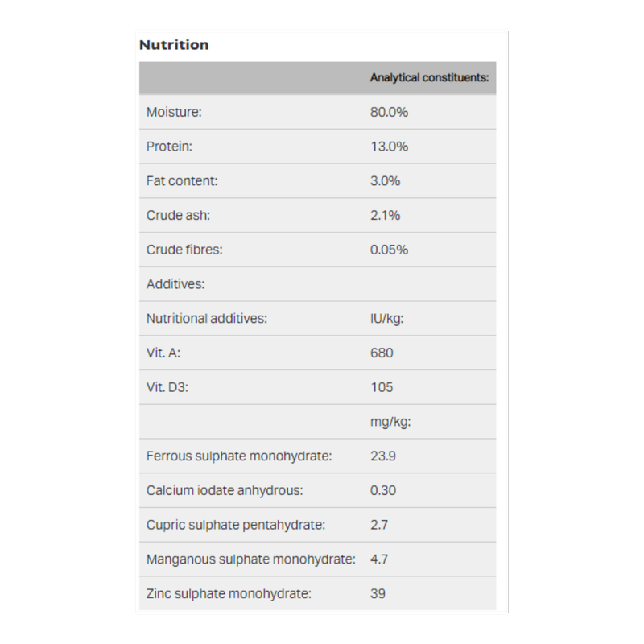Select the Analytical constituents header cell
The width and height of the screenshot is (644, 644).
429,77
